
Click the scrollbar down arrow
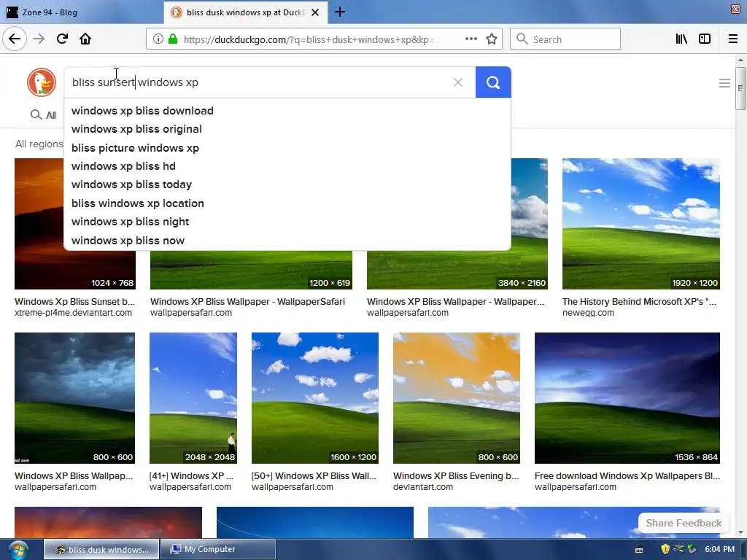click(x=740, y=532)
